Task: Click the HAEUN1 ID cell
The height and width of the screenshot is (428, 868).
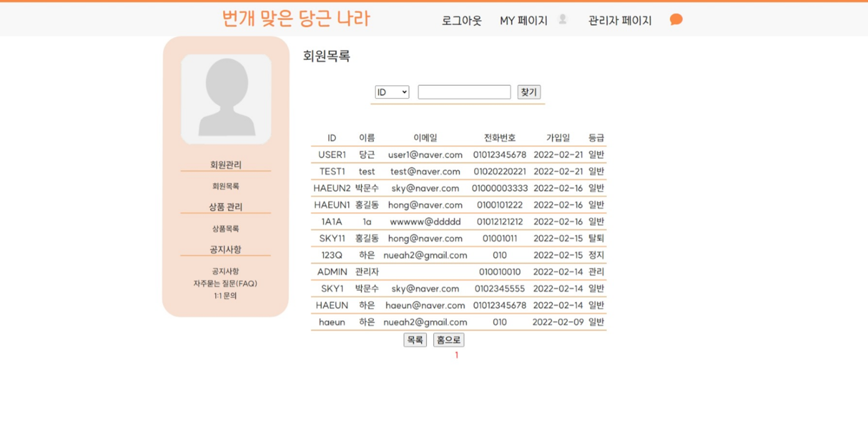Action: pyautogui.click(x=332, y=205)
